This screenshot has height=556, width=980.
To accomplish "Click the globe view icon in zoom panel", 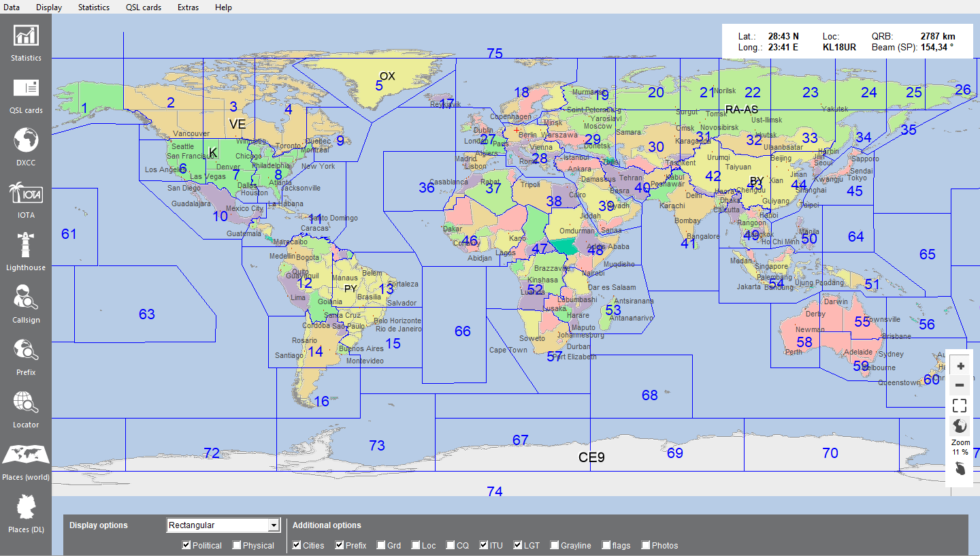I will click(x=960, y=427).
